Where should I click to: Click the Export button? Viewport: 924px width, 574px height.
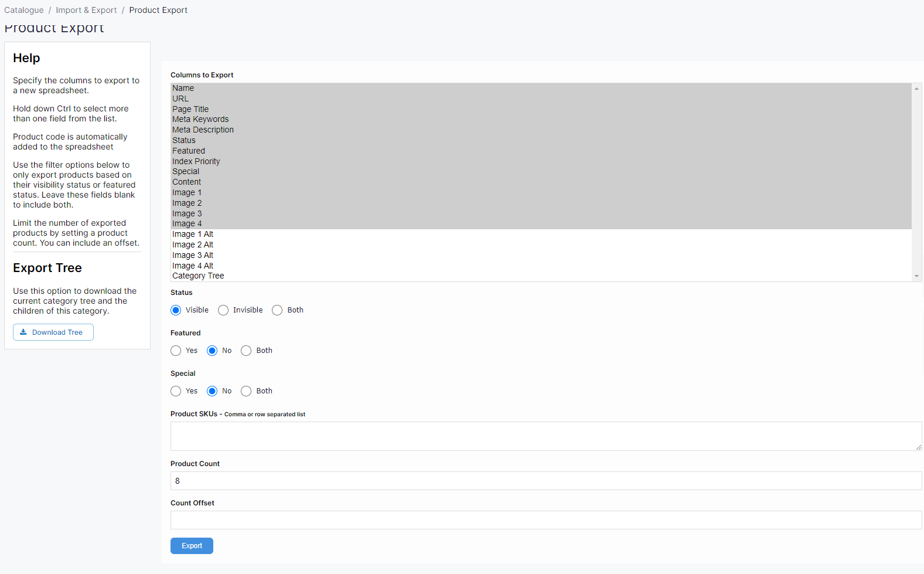point(192,546)
